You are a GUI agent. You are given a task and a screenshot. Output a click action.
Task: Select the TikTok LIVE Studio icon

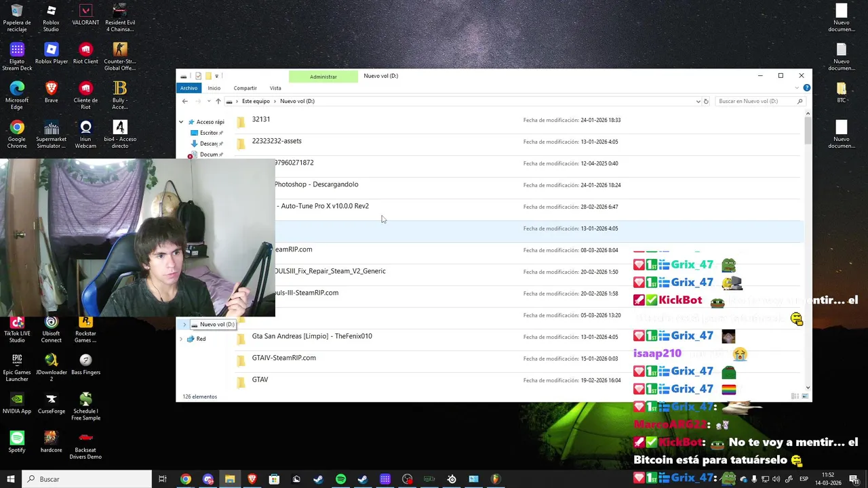tap(17, 329)
